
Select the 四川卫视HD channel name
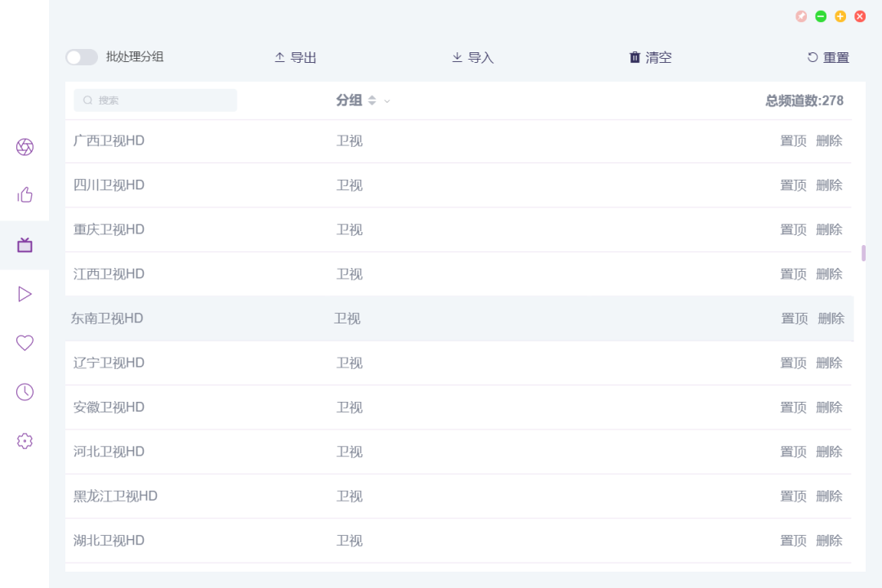pyautogui.click(x=109, y=185)
